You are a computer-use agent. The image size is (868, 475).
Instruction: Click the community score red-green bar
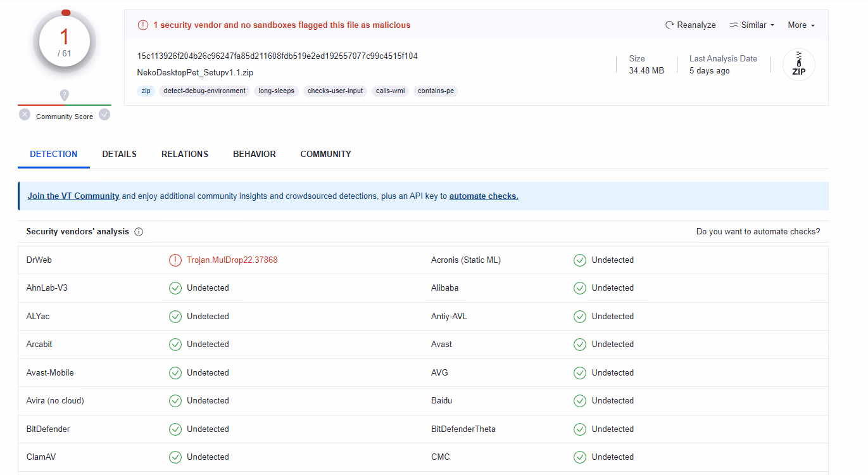[x=65, y=105]
